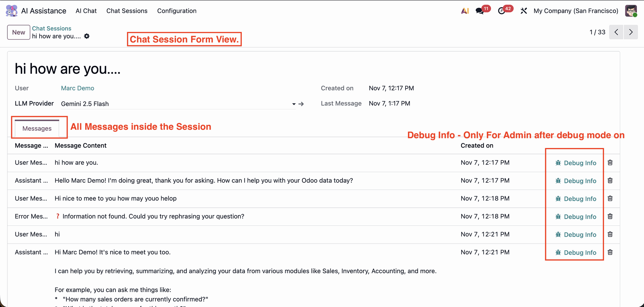Screen dimensions: 644x307
Task: Click the AI Assistance app logo icon
Action: pos(12,11)
